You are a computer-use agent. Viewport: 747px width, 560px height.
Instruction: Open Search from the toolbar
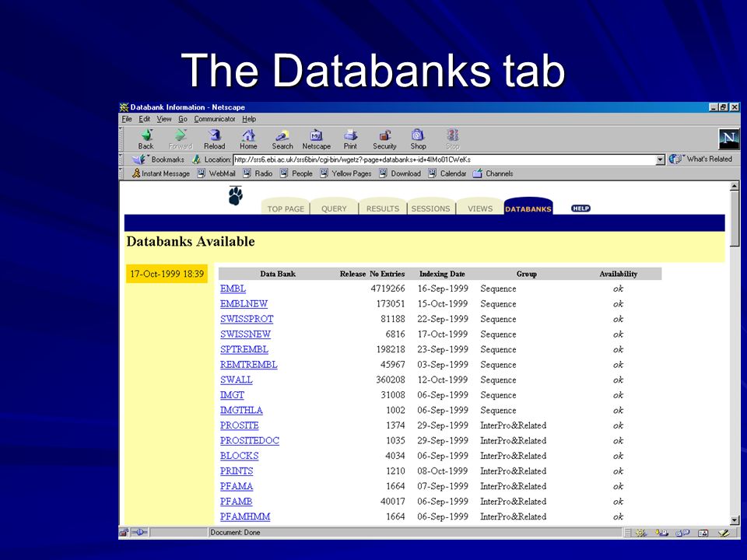[282, 139]
